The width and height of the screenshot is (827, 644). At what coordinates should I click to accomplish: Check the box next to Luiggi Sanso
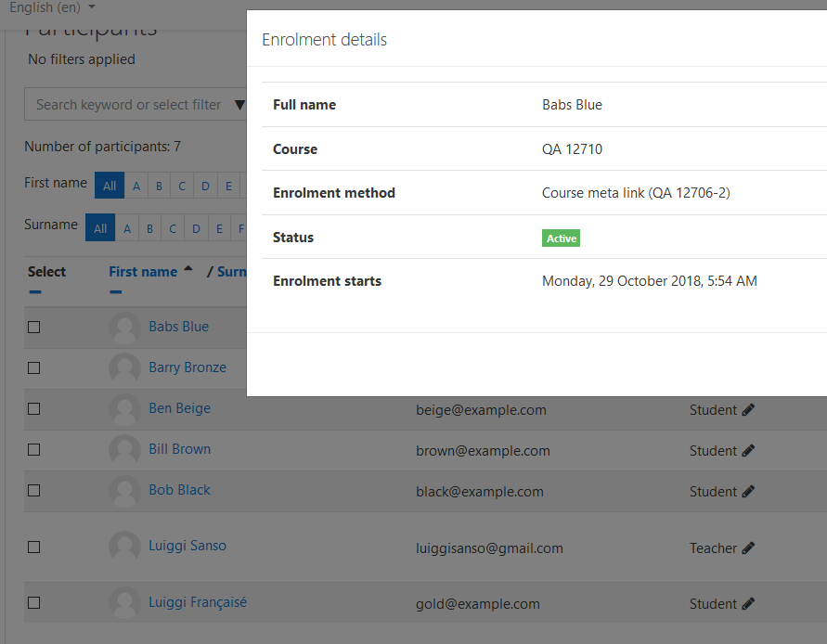[x=33, y=547]
